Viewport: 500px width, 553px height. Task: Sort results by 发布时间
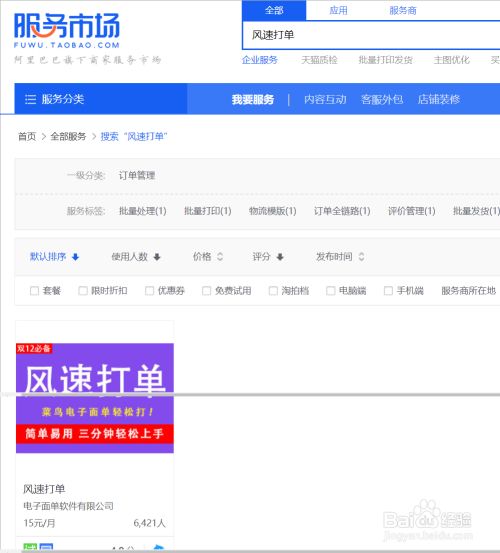pyautogui.click(x=334, y=257)
